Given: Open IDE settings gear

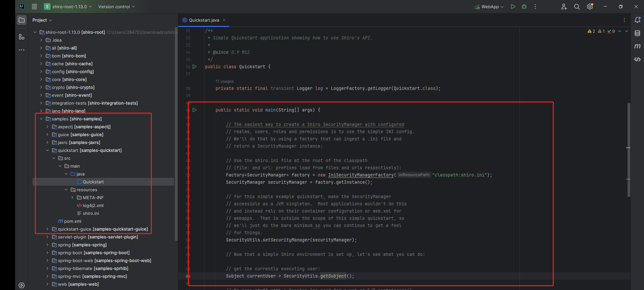Looking at the screenshot, I should click(x=590, y=7).
